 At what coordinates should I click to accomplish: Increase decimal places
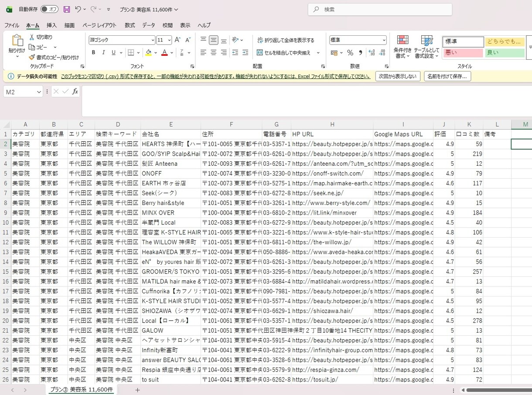coord(372,53)
